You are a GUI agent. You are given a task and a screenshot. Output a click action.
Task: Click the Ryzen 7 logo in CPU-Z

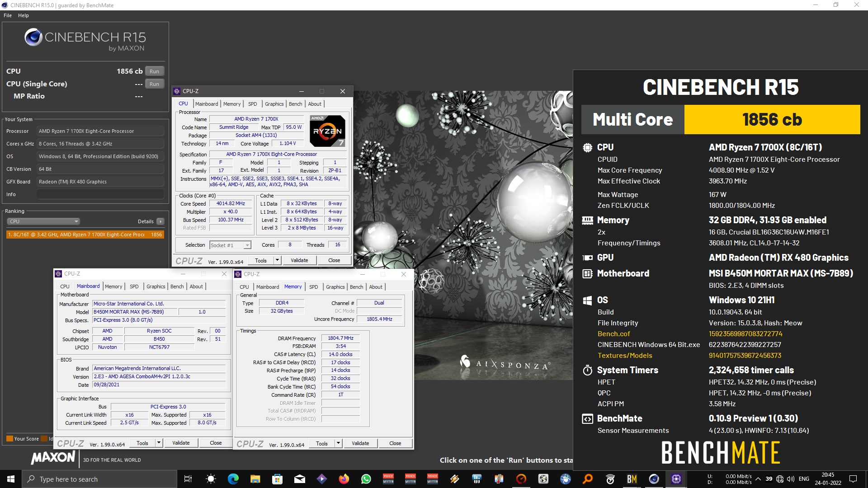coord(328,131)
